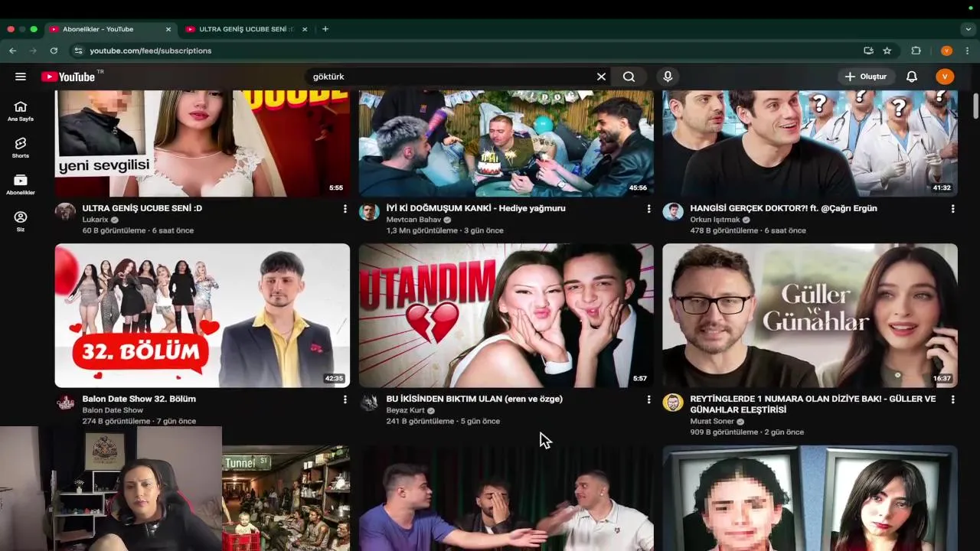Open the browser extensions puzzle icon
This screenshot has width=980, height=551.
coord(916,51)
